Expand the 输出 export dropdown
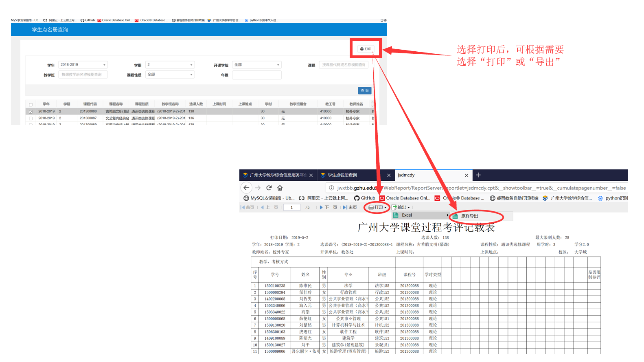Screen dimensions: 644x362 [401, 207]
